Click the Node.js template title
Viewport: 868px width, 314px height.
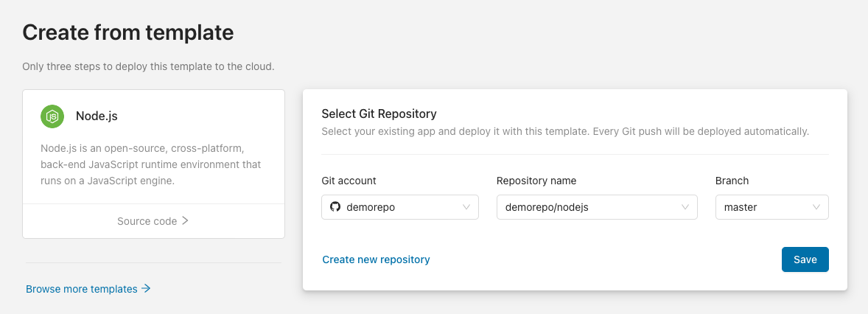click(97, 116)
